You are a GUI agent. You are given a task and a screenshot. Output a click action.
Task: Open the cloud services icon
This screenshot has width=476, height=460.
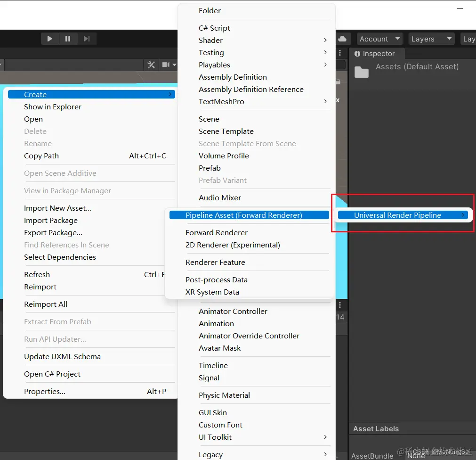[342, 39]
